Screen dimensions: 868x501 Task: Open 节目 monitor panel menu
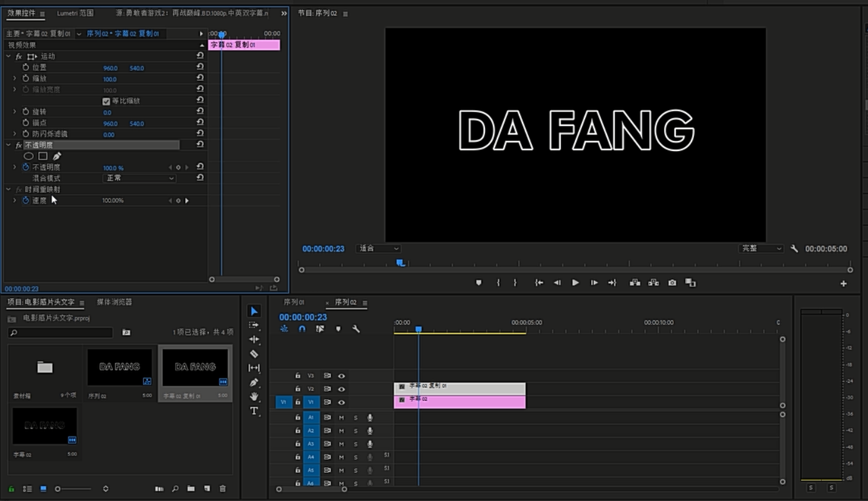pos(345,14)
